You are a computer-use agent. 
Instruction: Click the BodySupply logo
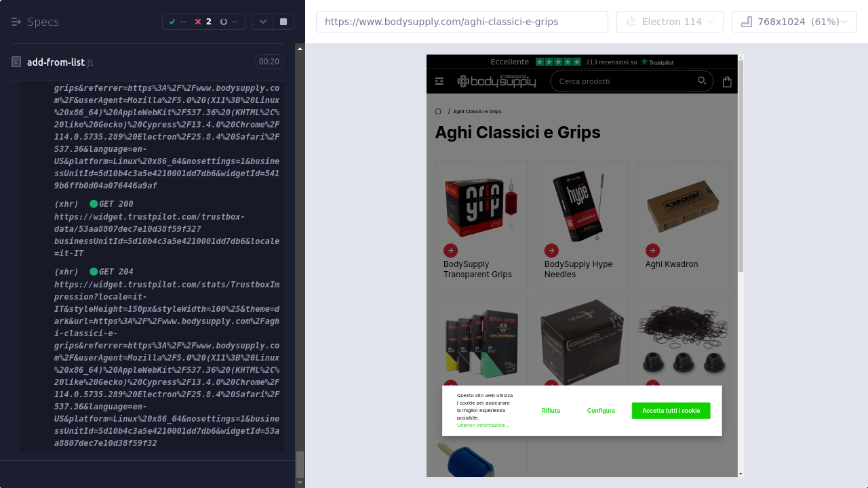(496, 81)
